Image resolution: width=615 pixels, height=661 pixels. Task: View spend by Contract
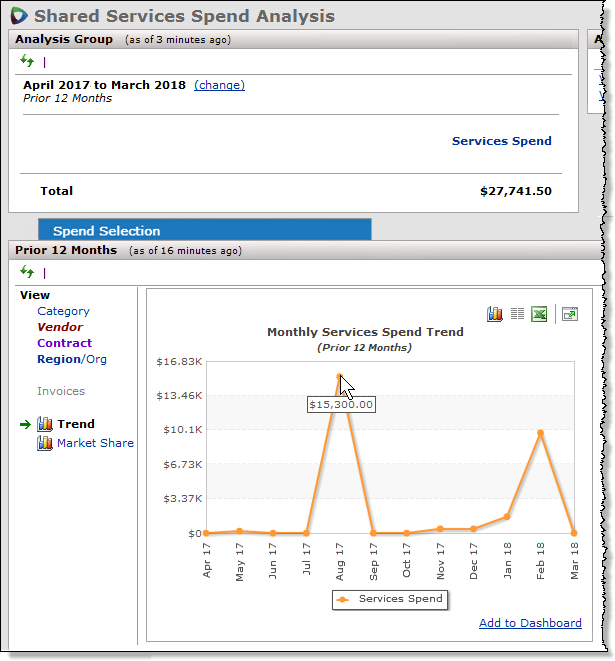pos(64,343)
